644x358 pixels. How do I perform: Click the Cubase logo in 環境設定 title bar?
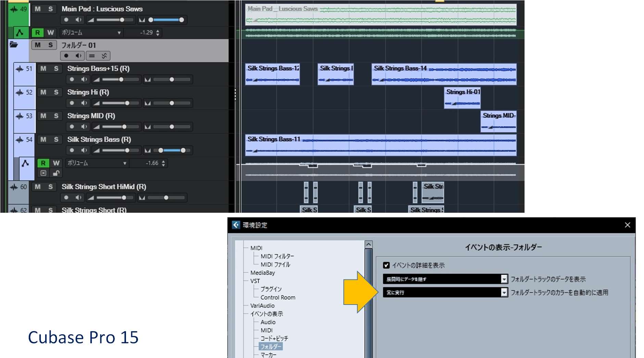(236, 225)
